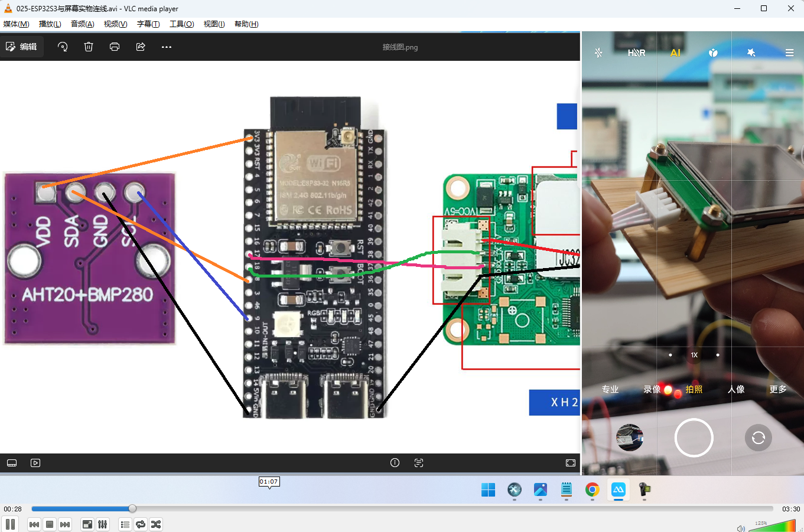Switch camera to 人像 portrait mode
The width and height of the screenshot is (804, 532).
pos(736,389)
